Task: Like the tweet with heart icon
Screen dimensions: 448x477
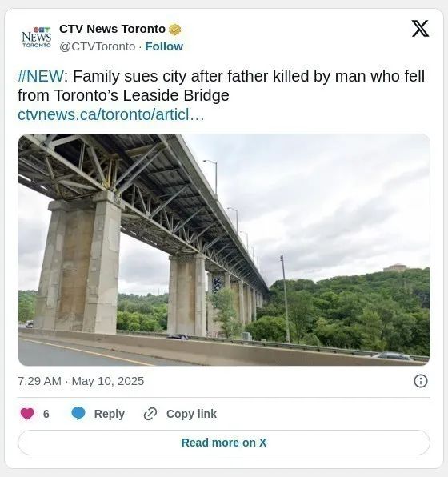Action: tap(27, 414)
